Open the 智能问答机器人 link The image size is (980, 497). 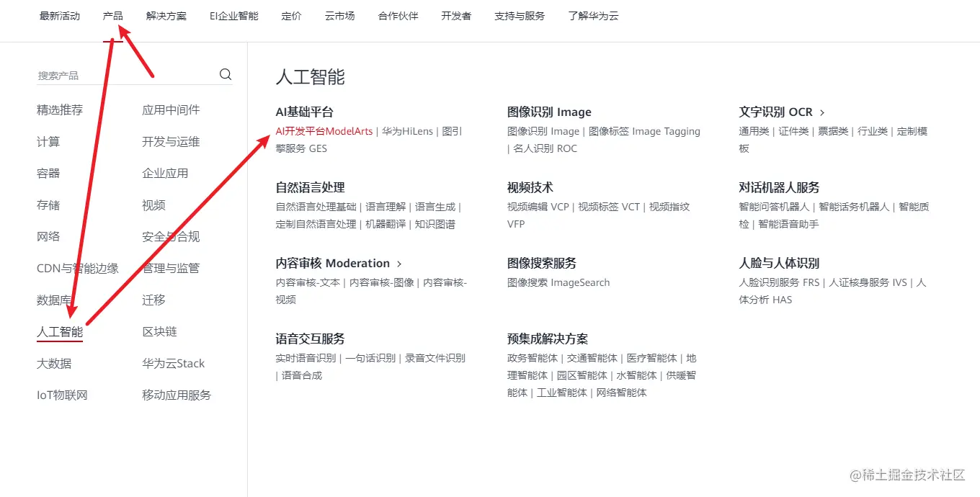coord(774,207)
